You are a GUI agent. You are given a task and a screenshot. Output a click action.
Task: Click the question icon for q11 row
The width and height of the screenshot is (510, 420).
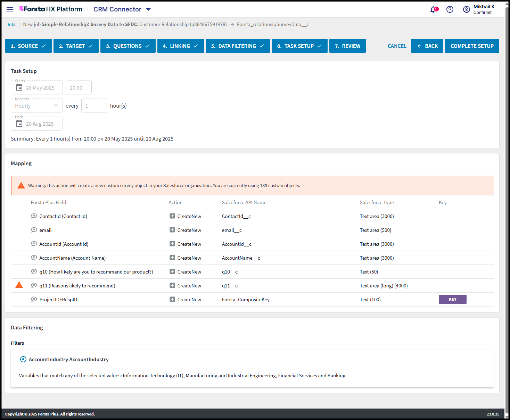[34, 285]
